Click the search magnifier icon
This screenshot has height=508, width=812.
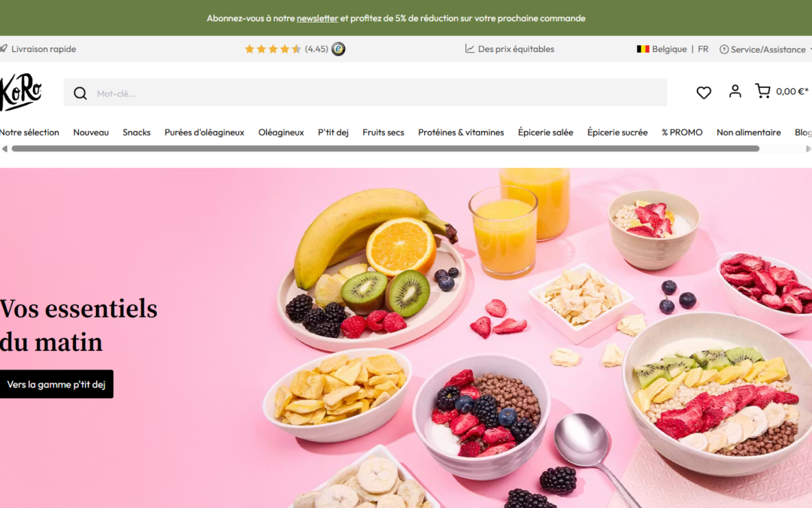pyautogui.click(x=80, y=93)
